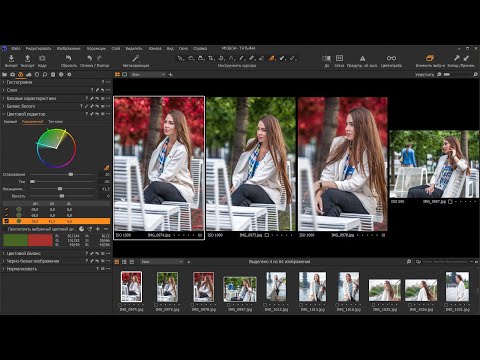Select the Crop cursor tool
Viewport: 480px width, 360px height.
point(211,58)
